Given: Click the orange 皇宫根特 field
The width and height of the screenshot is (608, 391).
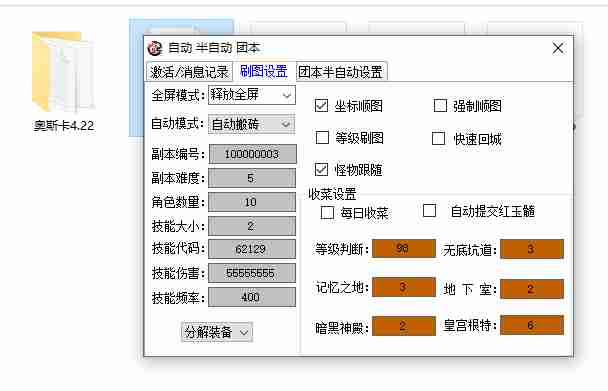Looking at the screenshot, I should (x=532, y=325).
